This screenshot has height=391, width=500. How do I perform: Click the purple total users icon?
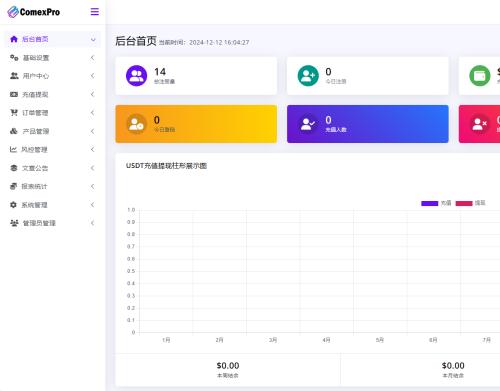tap(136, 76)
